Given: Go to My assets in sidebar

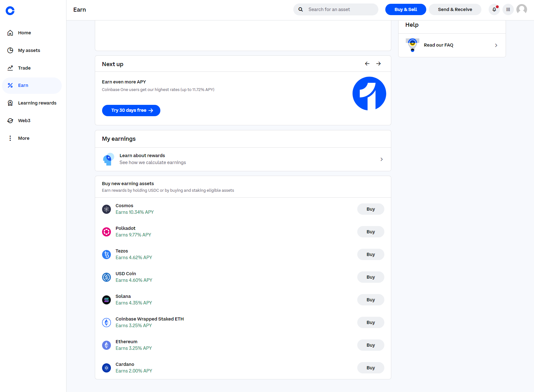Looking at the screenshot, I should coord(32,50).
